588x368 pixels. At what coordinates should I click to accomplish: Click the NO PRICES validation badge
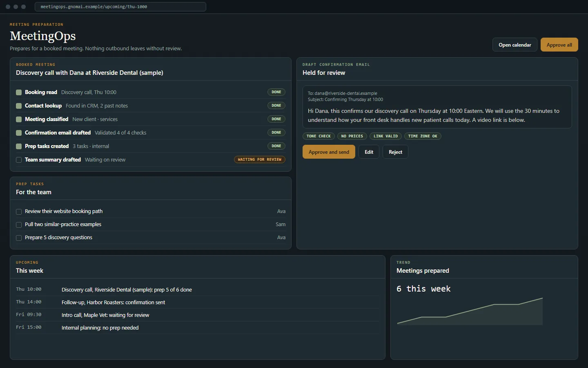tap(352, 136)
